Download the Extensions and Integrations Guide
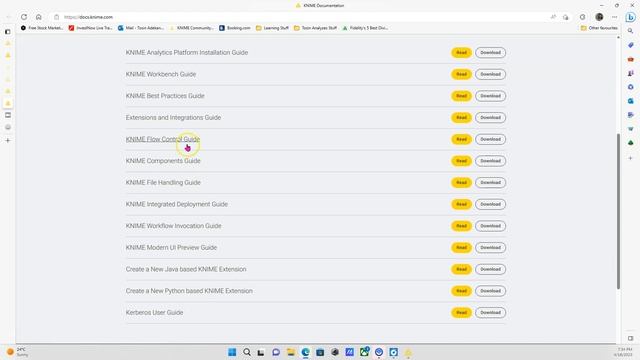The height and width of the screenshot is (360, 640). pyautogui.click(x=490, y=118)
